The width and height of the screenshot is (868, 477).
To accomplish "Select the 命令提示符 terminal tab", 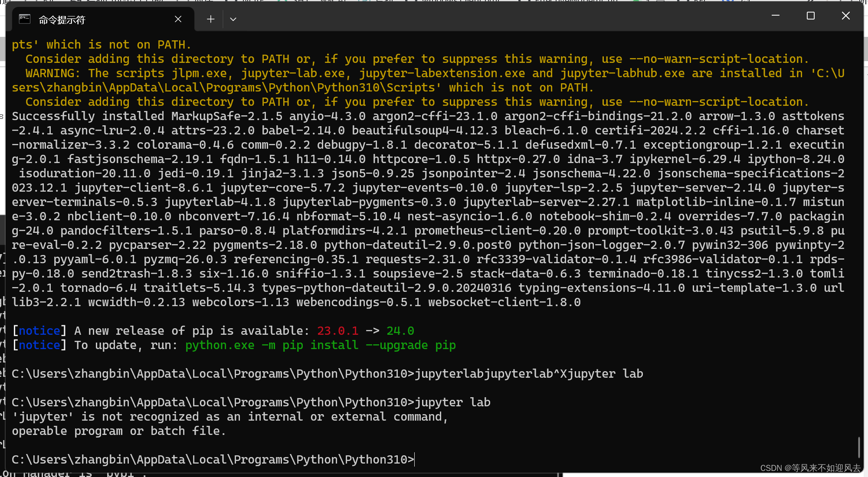I will (103, 20).
